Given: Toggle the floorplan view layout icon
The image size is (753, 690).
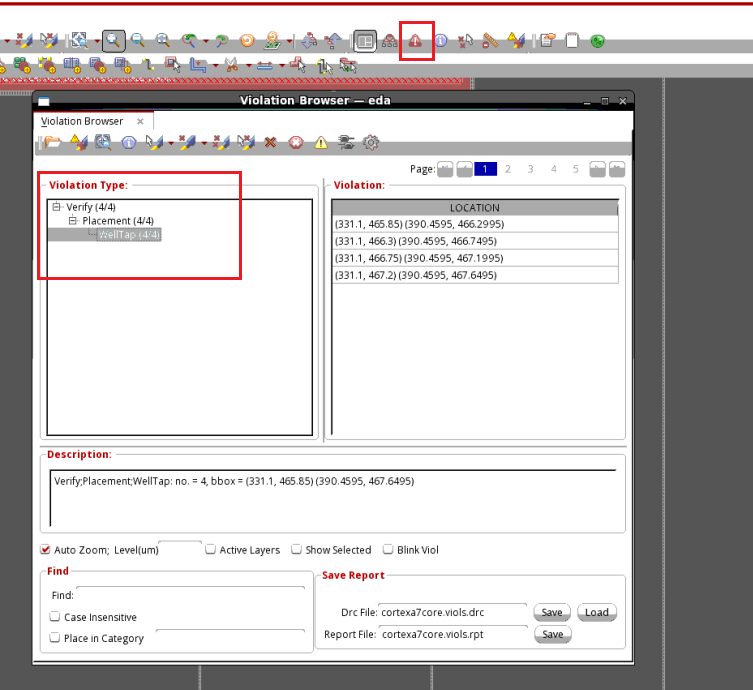Looking at the screenshot, I should point(365,41).
